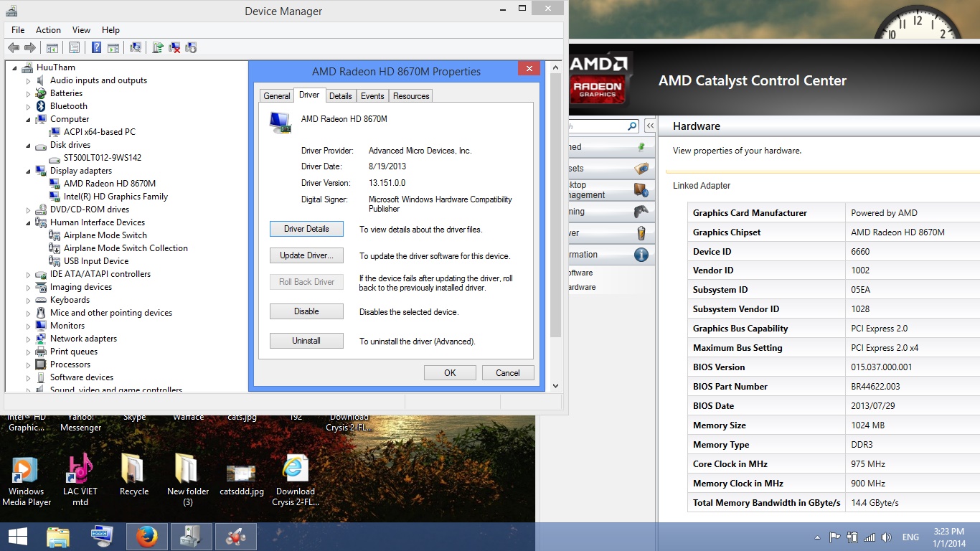The height and width of the screenshot is (551, 980).
Task: Select ST500LT012-9WS142 disk drive
Action: pos(102,158)
